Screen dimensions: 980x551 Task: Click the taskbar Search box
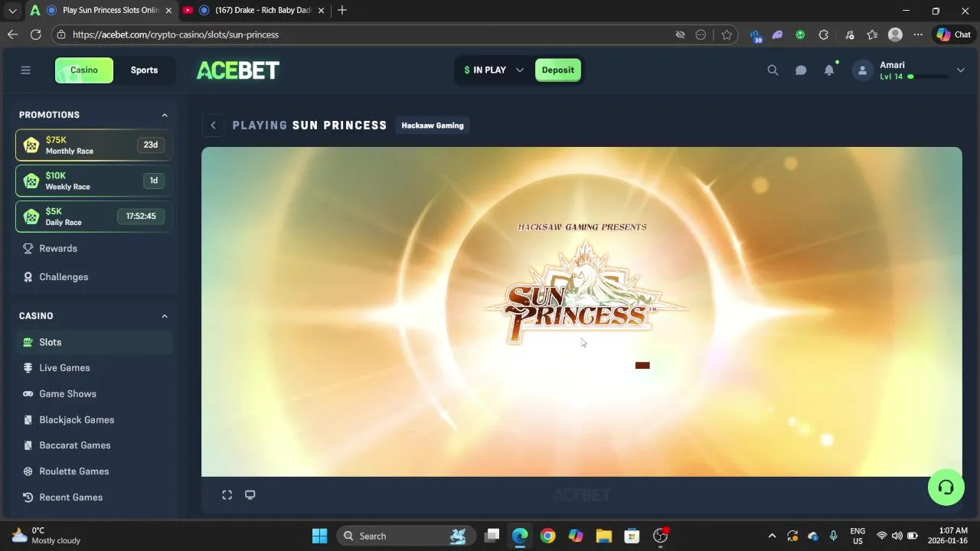(x=404, y=536)
